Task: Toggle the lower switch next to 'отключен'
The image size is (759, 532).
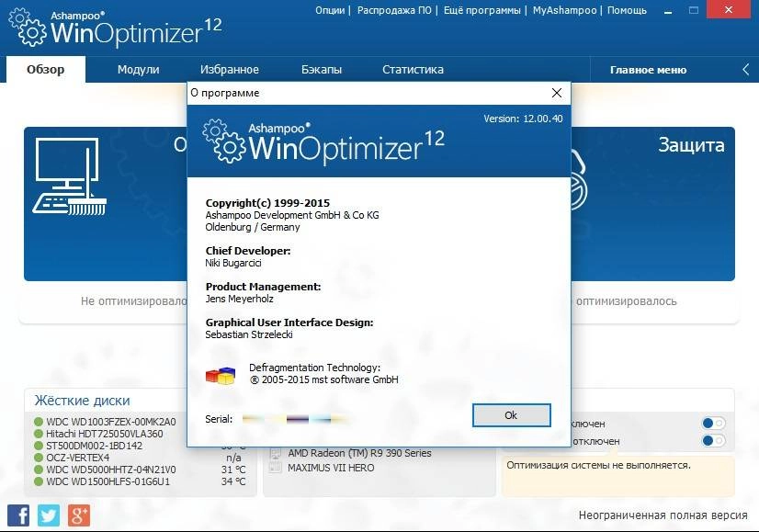Action: 713,440
